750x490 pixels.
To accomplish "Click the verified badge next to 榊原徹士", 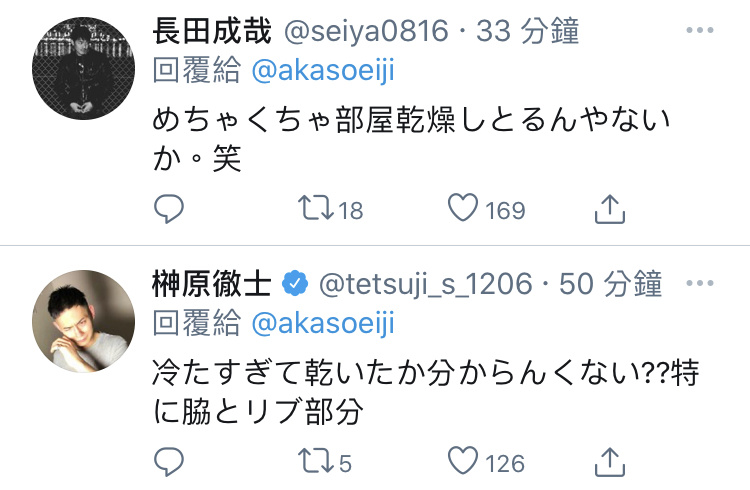I will (295, 283).
